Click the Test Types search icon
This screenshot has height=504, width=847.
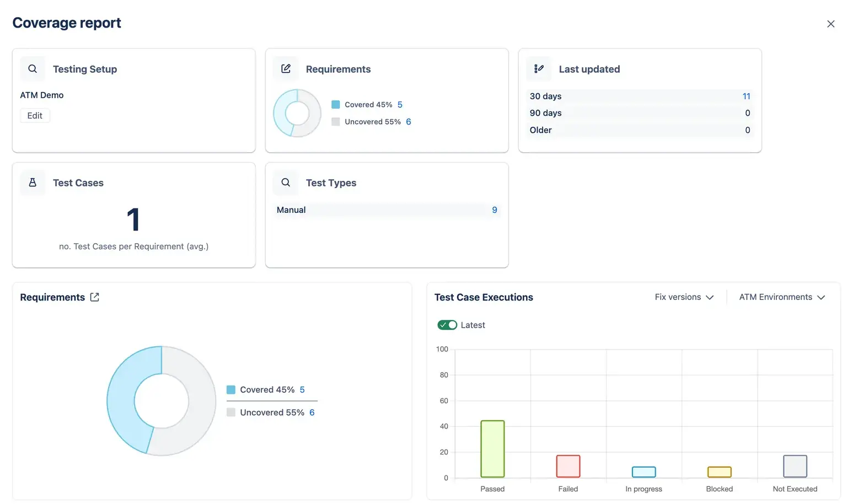[x=286, y=183]
